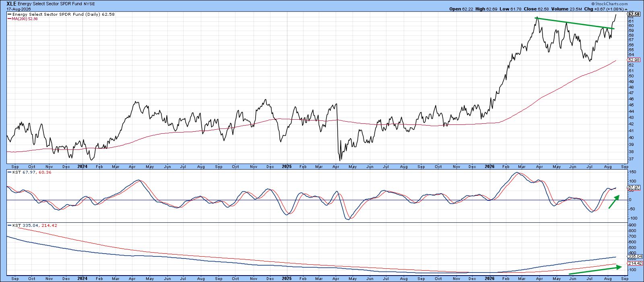Click the 'KST 67.97, 60.36' indicator legend

(x=32, y=172)
